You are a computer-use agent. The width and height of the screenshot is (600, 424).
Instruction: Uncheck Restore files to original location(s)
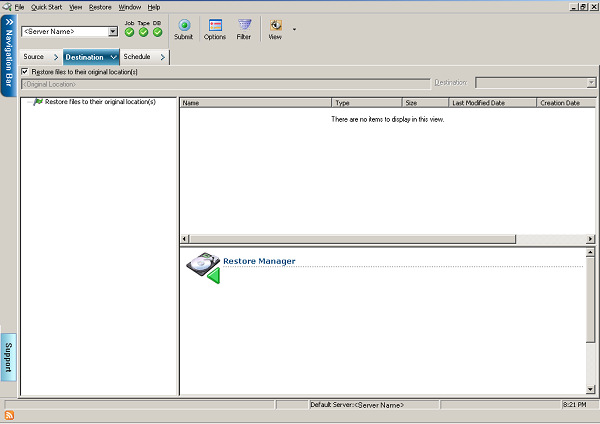tap(25, 72)
